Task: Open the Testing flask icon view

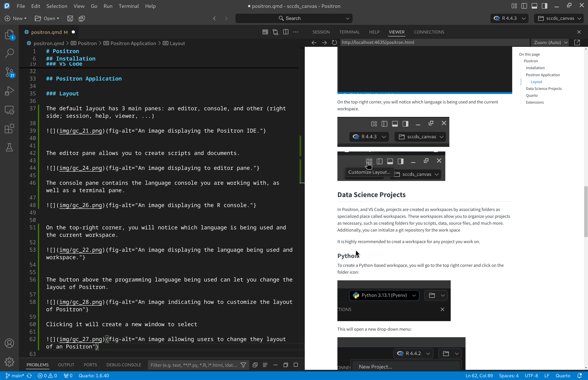Action: click(x=9, y=147)
